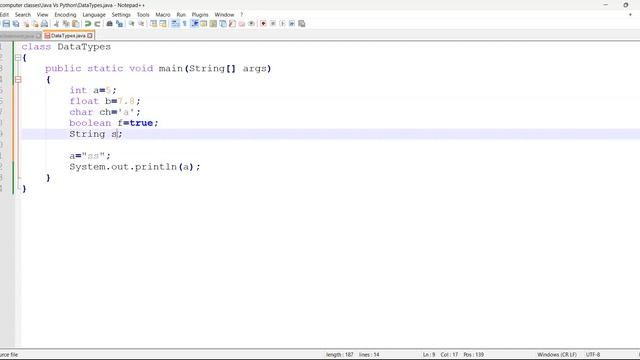This screenshot has height=360, width=640.
Task: Click the 'Ln : 9' status bar entry
Action: (x=429, y=355)
